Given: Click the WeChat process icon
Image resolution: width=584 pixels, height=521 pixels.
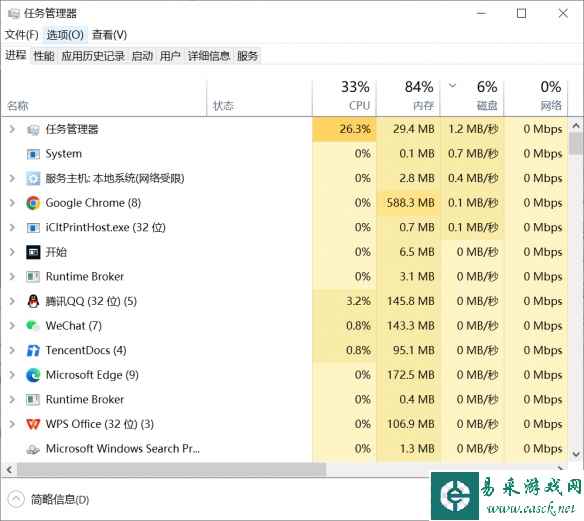Looking at the screenshot, I should [33, 326].
